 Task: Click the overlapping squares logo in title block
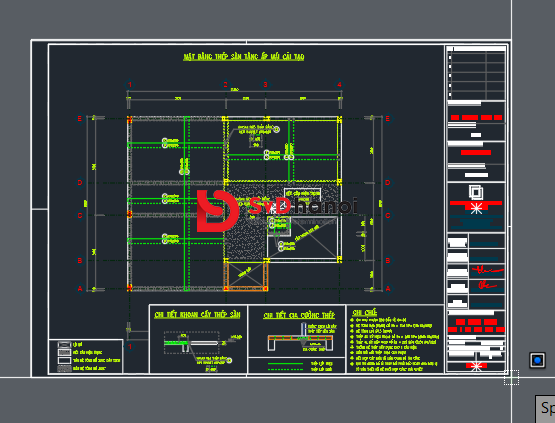pos(476,192)
